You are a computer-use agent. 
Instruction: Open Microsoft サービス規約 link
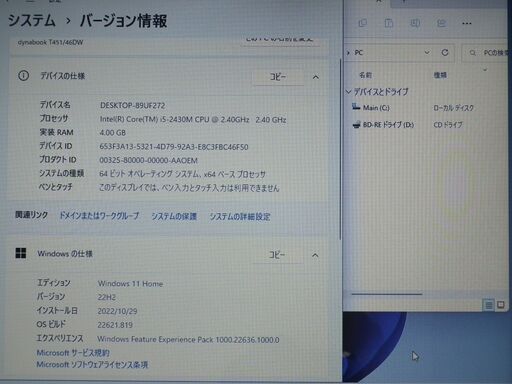point(73,353)
